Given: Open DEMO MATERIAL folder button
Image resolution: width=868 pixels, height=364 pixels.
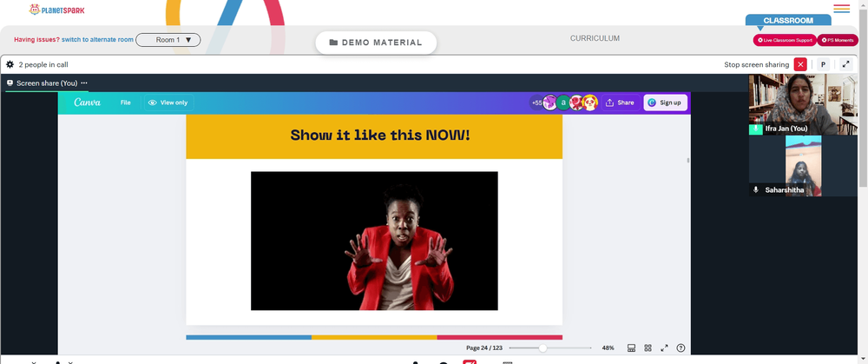Looking at the screenshot, I should click(x=376, y=43).
